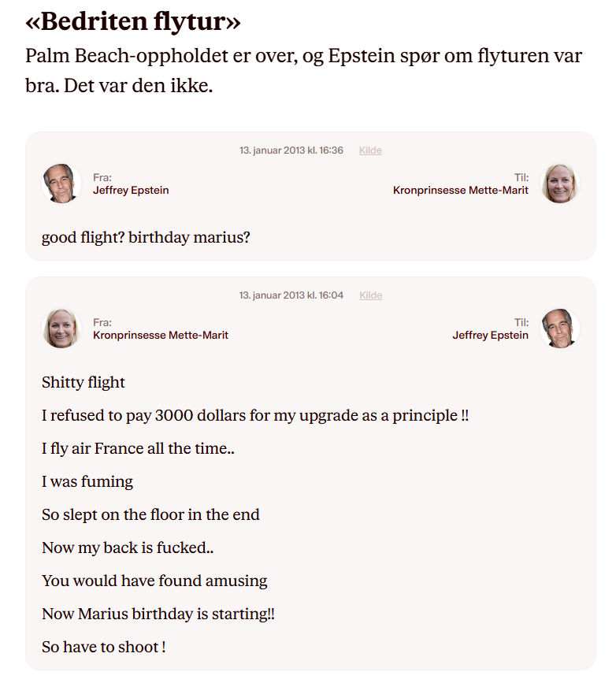Click the timestamp "13. januar 2013 kl. 16:04"
The width and height of the screenshot is (616, 683).
coord(291,295)
